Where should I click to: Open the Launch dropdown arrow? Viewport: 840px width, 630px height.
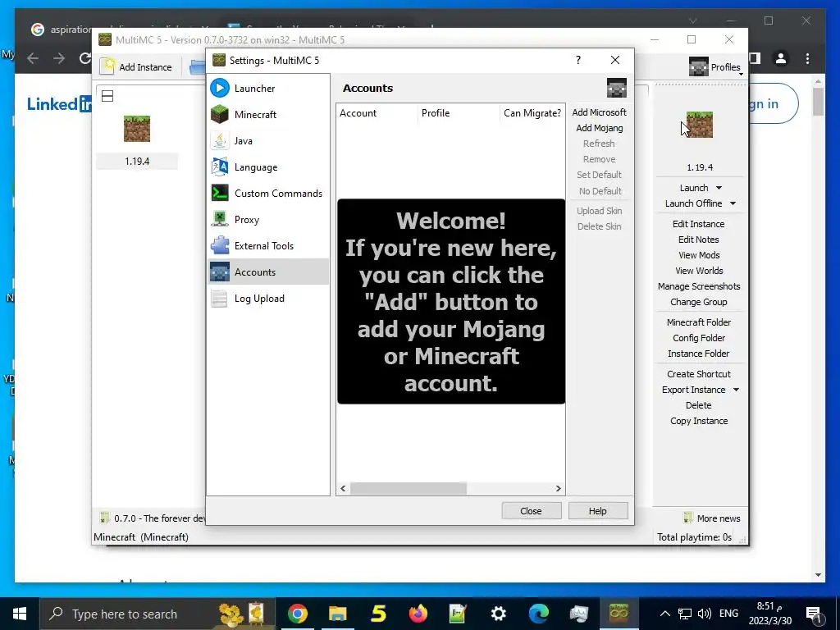click(719, 188)
